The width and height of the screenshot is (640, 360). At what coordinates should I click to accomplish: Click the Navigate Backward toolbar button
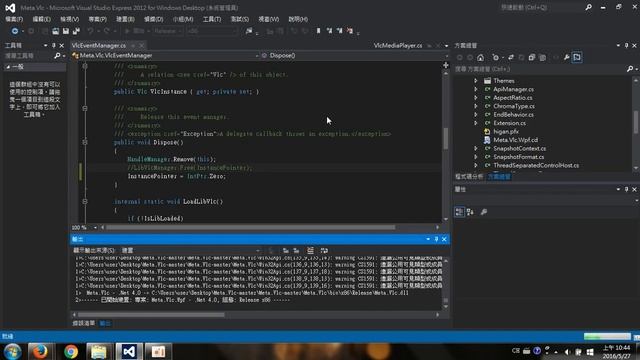15,31
